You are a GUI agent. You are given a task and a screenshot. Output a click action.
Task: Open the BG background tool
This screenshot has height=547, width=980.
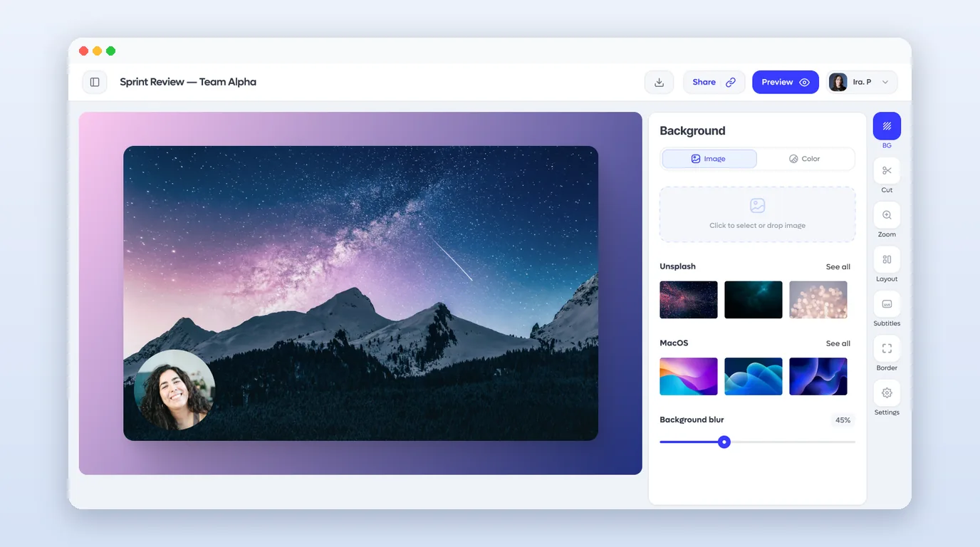(x=887, y=126)
